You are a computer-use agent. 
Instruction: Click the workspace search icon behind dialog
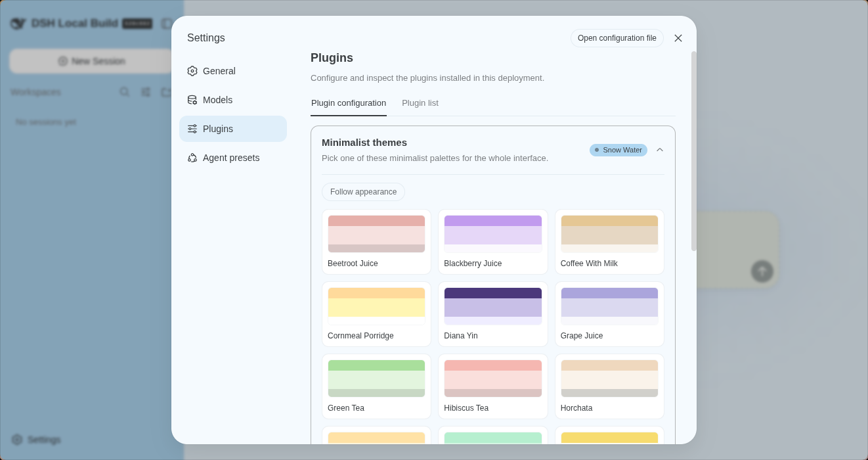[x=124, y=92]
